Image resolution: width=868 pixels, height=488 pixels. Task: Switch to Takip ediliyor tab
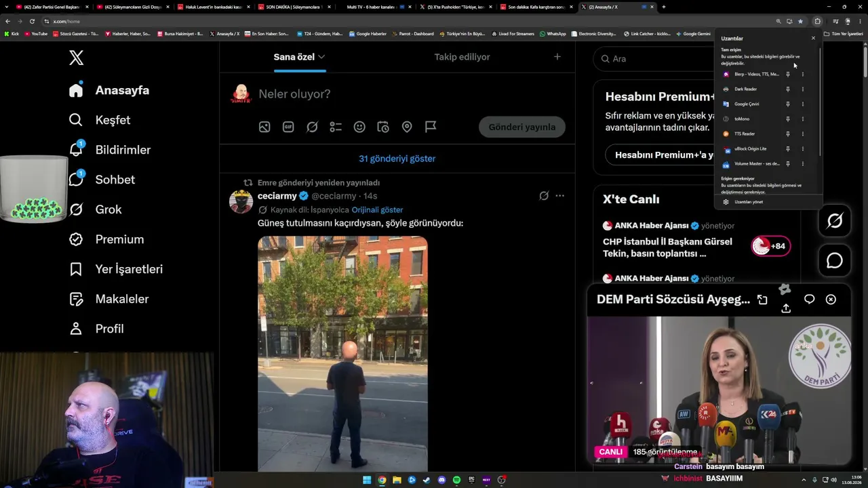462,57
